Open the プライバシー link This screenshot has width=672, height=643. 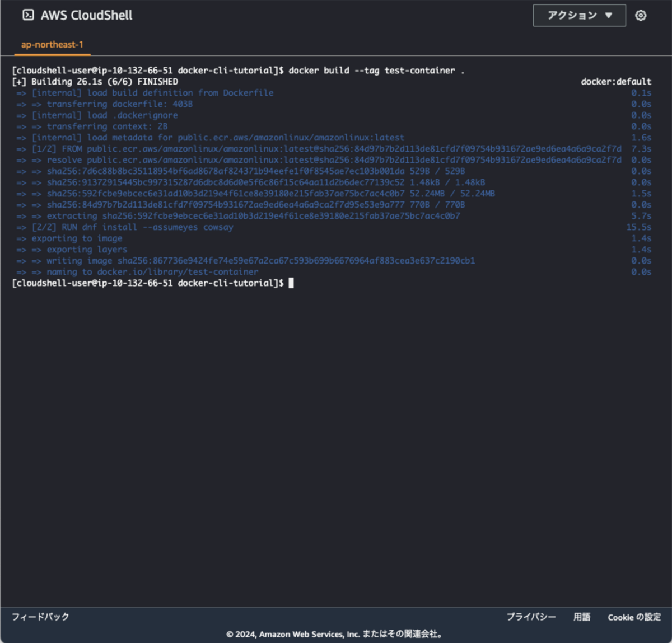tap(531, 617)
